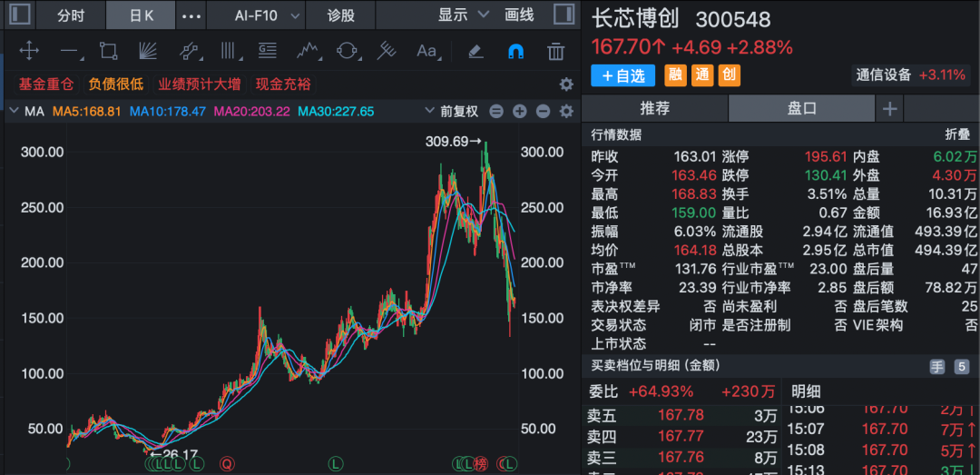Screen dimensions: 980x475
Task: Select the fan lines drawing tool
Action: [148, 51]
